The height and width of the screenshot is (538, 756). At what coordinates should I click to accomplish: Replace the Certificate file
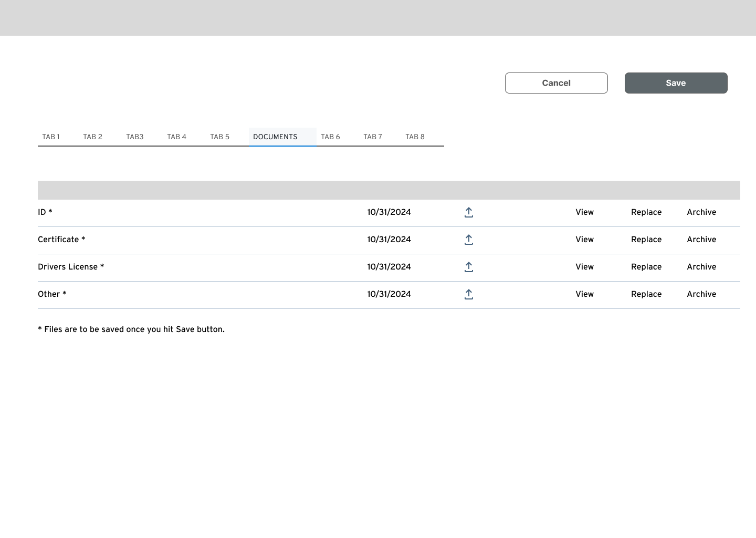[x=646, y=240]
